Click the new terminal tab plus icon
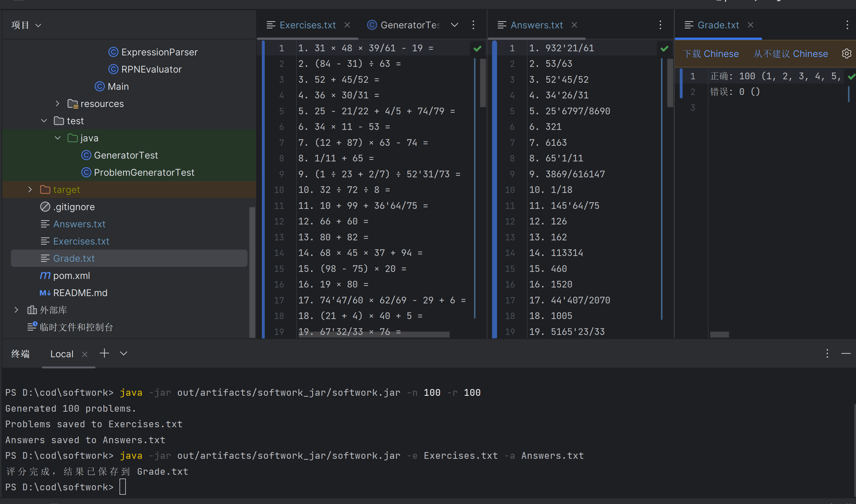856x504 pixels. point(104,353)
